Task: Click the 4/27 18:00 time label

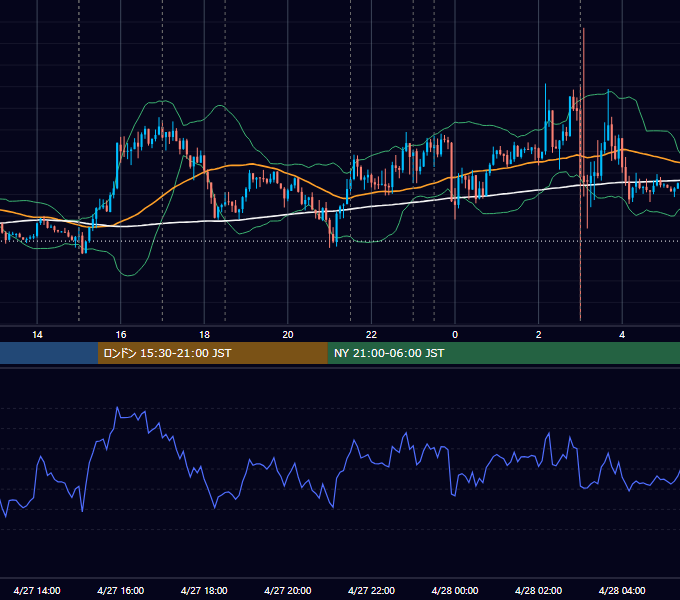Action: click(x=204, y=590)
